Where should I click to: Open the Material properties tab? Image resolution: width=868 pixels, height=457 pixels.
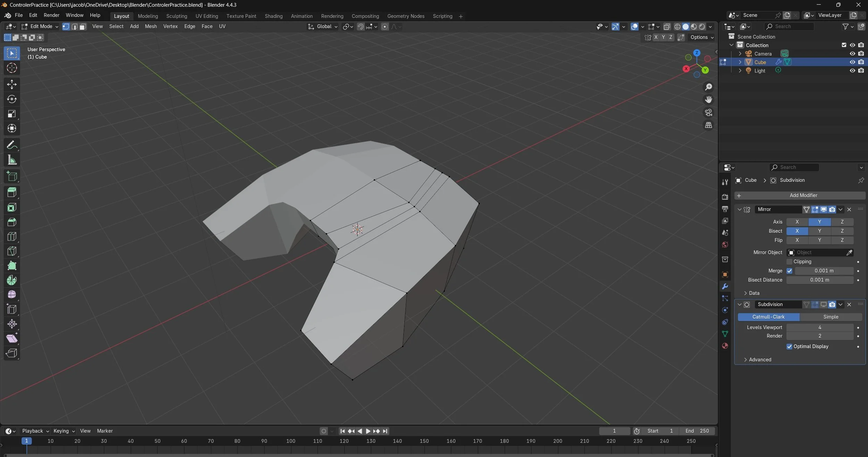(725, 346)
